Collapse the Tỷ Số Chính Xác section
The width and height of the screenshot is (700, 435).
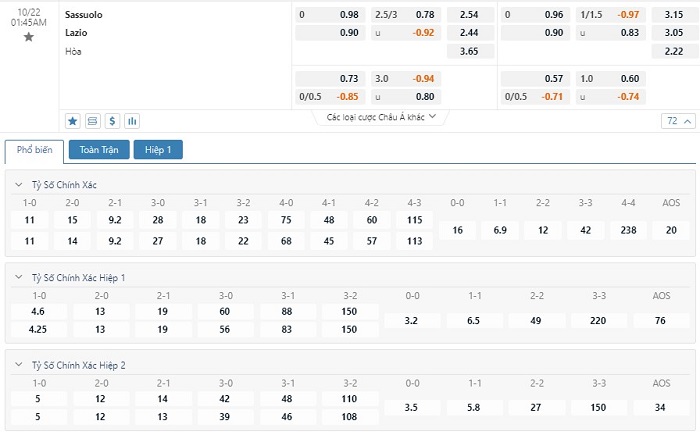pos(20,185)
